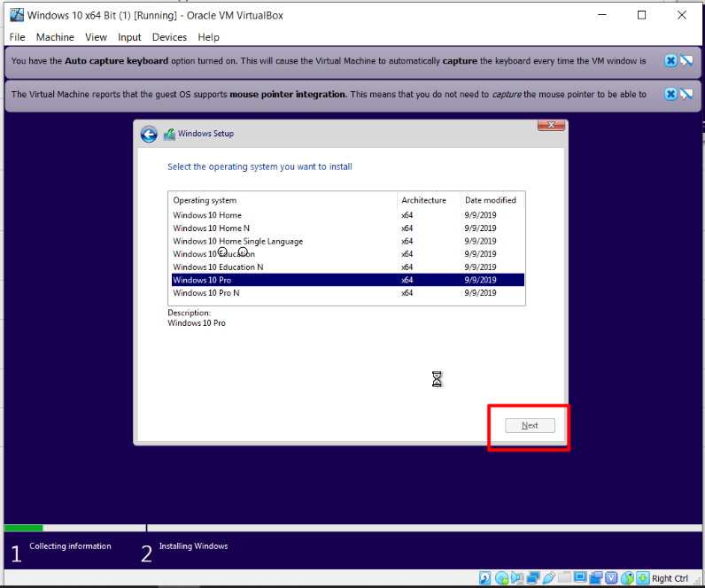Open the optical disk status bar icon
Viewport: 705px width, 588px height.
pos(501,578)
